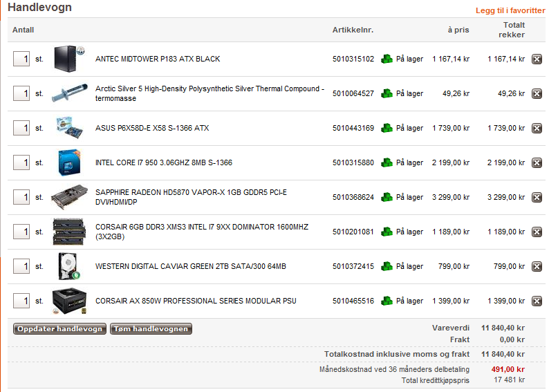Viewport: 549px width, 392px height.
Task: Click Oppdater handlevogn button
Action: coord(59,328)
